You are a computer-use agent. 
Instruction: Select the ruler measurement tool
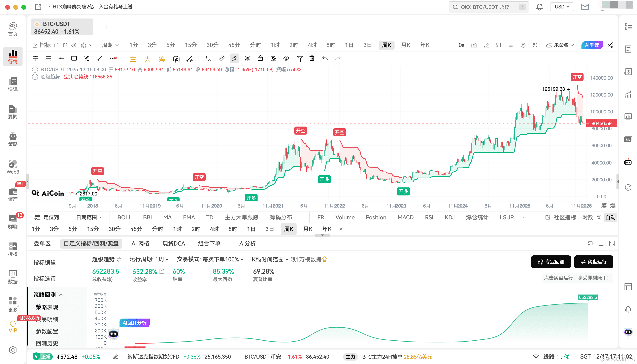[222, 58]
